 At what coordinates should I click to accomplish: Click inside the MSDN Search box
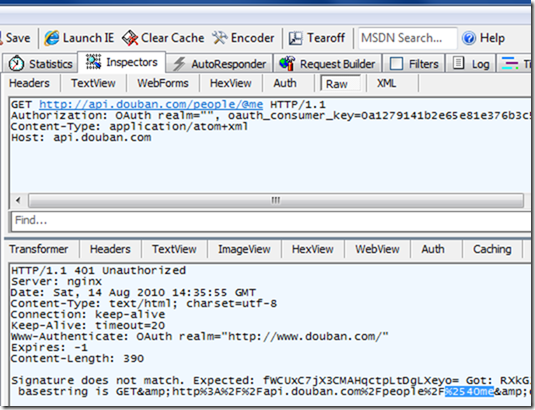coord(407,38)
